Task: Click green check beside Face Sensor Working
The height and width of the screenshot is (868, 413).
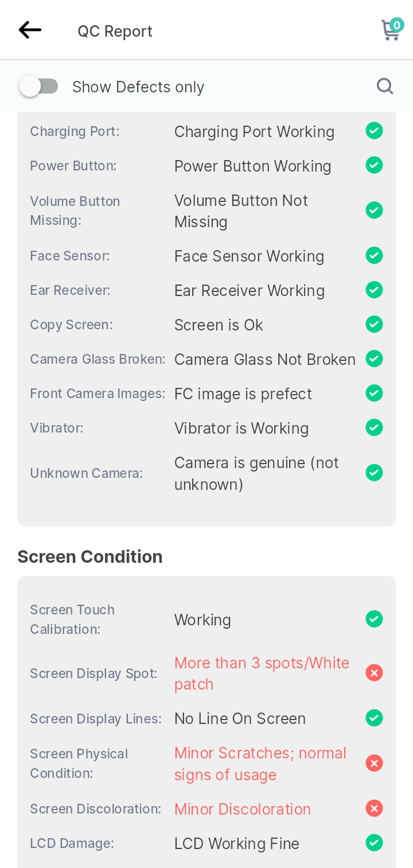Action: pyautogui.click(x=374, y=255)
